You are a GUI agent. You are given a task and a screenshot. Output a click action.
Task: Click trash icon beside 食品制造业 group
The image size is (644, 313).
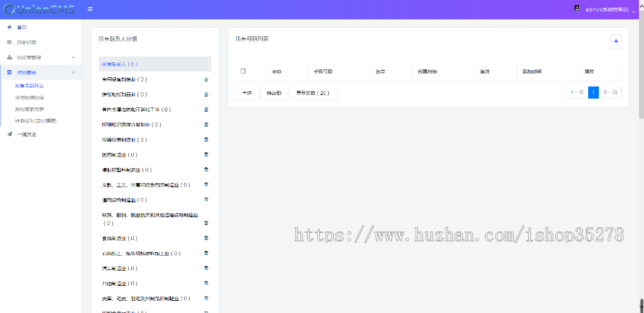206,238
